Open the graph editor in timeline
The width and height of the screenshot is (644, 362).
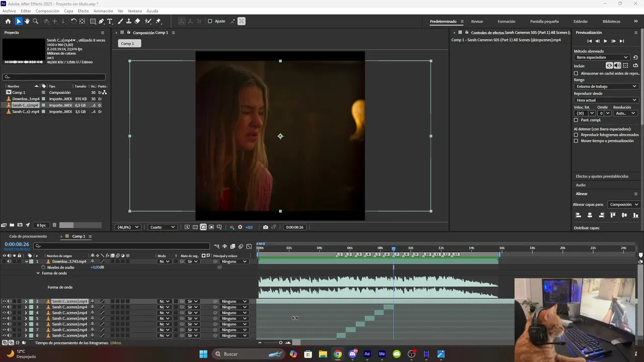[249, 246]
